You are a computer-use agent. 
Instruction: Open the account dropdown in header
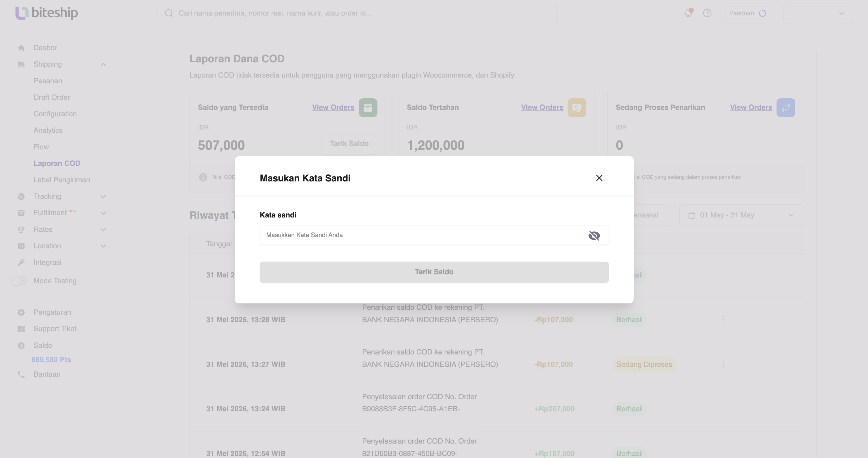click(818, 13)
